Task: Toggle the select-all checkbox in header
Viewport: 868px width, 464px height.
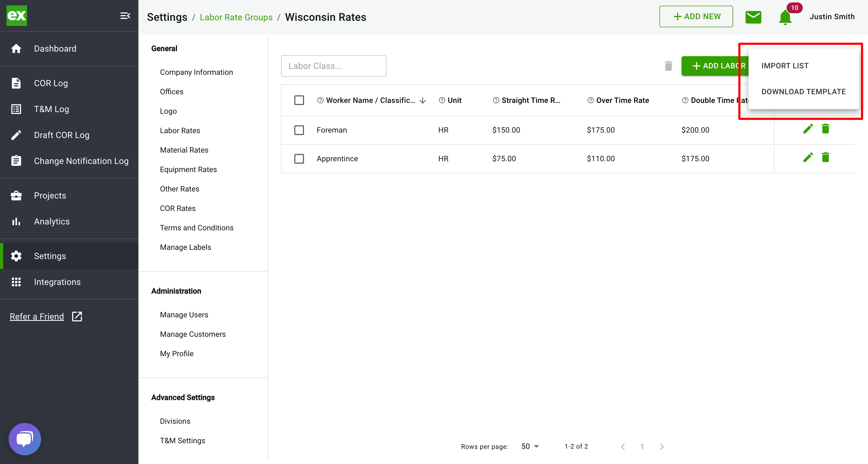Action: (x=299, y=100)
